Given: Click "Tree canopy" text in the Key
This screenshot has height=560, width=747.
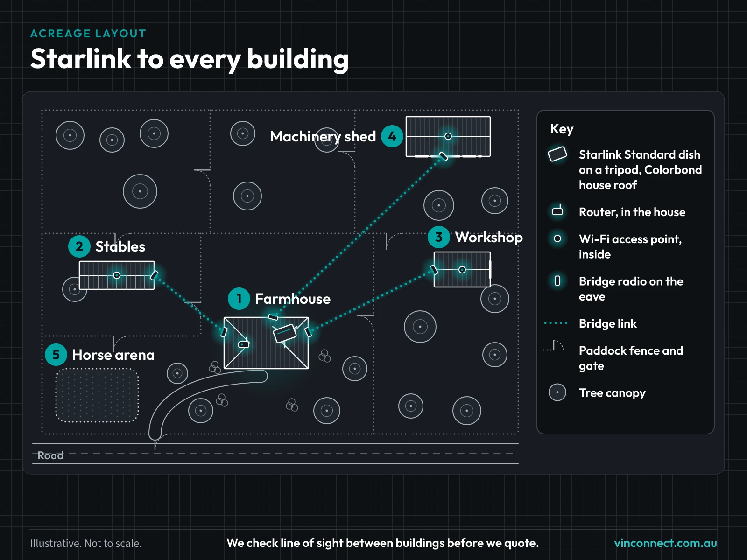Looking at the screenshot, I should (x=612, y=393).
